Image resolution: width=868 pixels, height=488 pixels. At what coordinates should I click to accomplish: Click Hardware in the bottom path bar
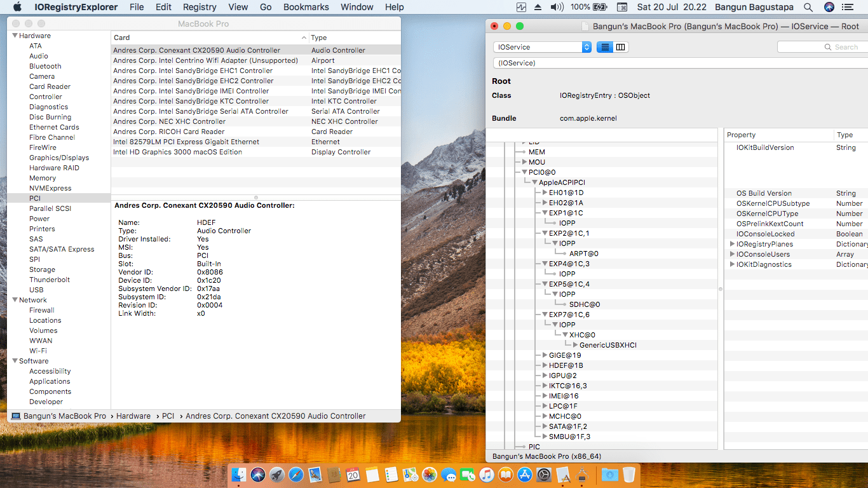pyautogui.click(x=133, y=416)
